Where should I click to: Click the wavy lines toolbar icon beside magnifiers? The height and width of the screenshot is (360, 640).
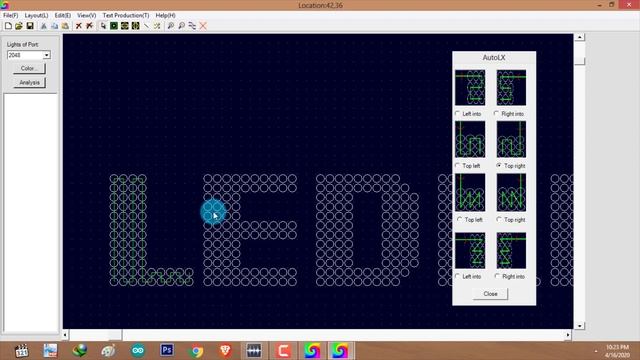[192, 26]
